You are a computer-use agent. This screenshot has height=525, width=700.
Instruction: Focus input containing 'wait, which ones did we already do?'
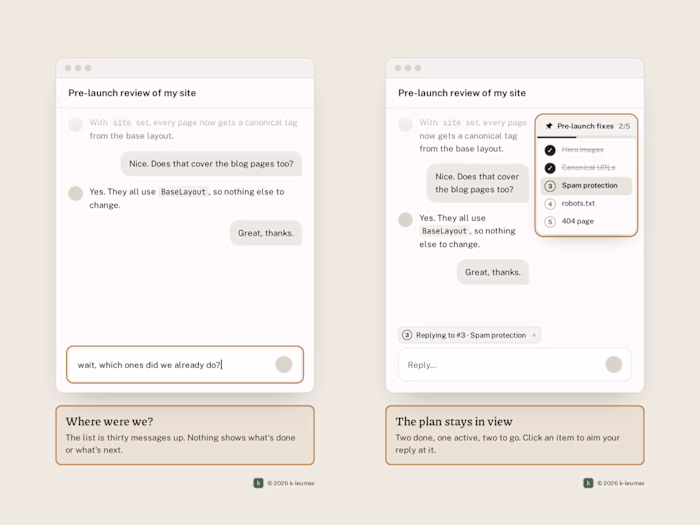click(185, 365)
